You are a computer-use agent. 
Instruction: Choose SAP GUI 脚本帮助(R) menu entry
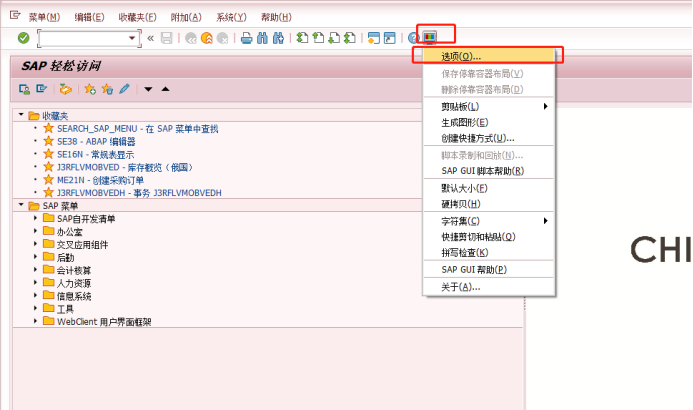click(x=488, y=171)
